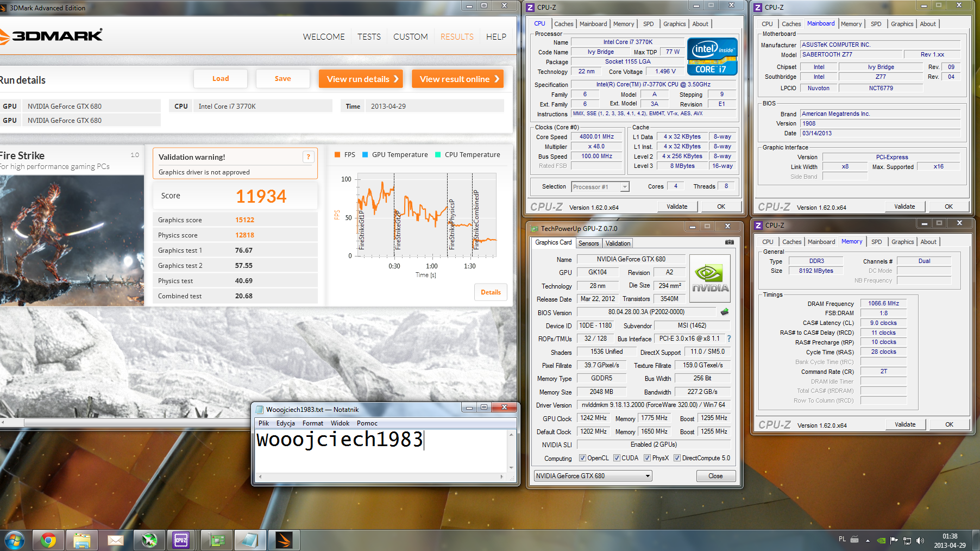Click the 3DMark logo
Image resolution: width=980 pixels, height=551 pixels.
click(51, 36)
